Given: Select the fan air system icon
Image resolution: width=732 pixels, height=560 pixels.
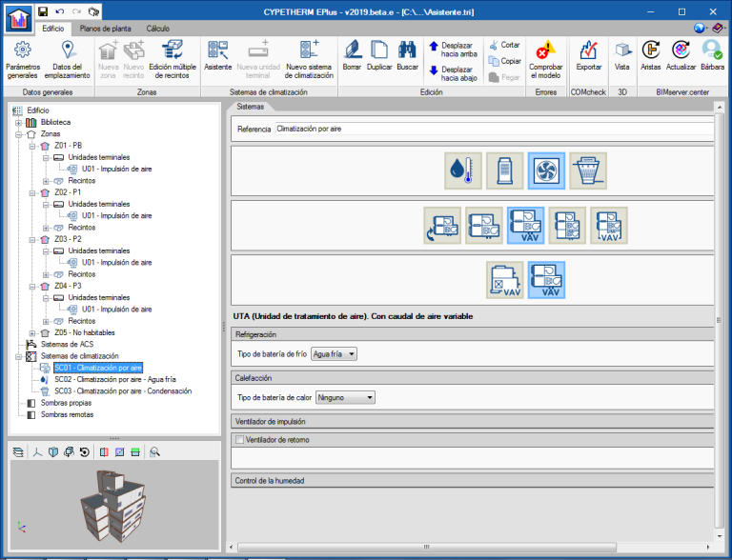Looking at the screenshot, I should pyautogui.click(x=546, y=170).
